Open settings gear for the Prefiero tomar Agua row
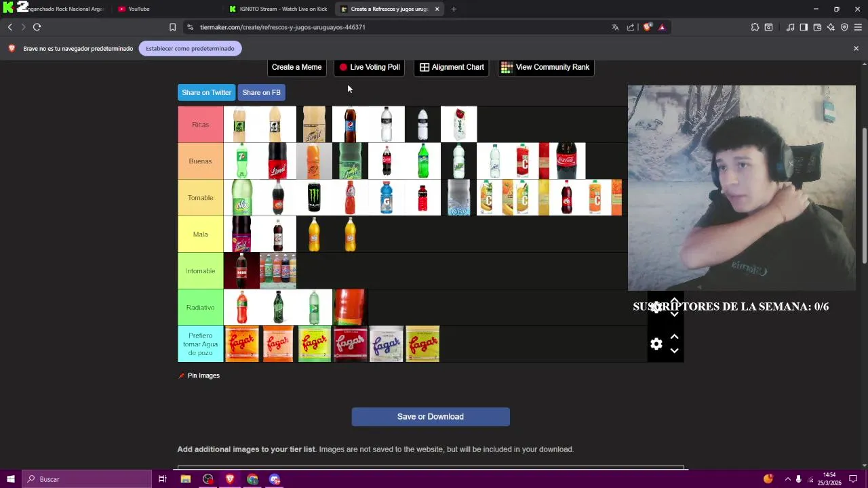The height and width of the screenshot is (488, 868). (656, 344)
